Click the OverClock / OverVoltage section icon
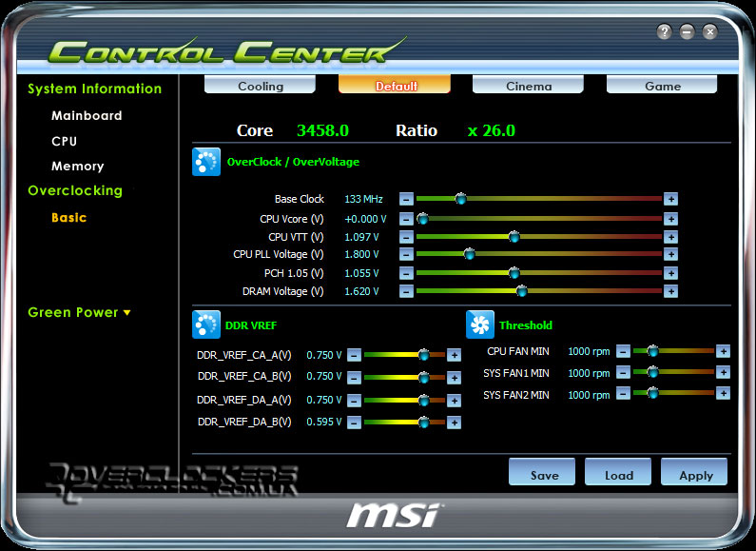Viewport: 756px width, 551px height. coord(206,162)
